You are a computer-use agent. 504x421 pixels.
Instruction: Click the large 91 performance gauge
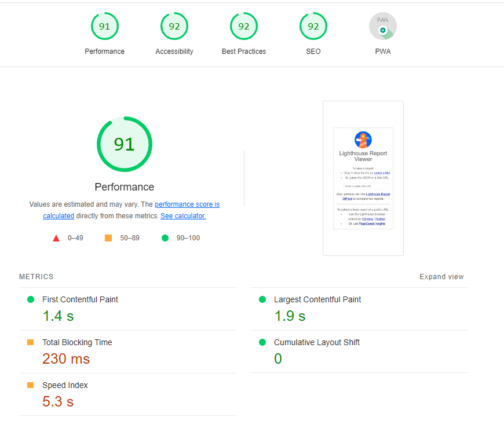point(125,144)
